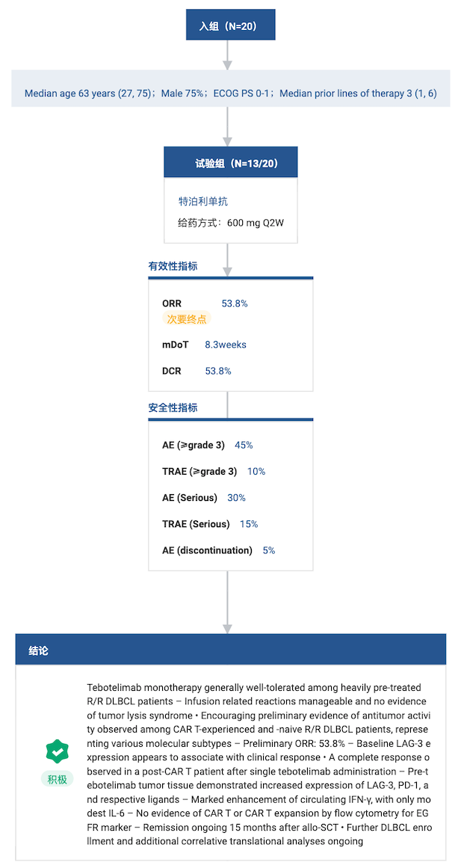Click the TRAE (Serious) 15% value
The height and width of the screenshot is (868, 464).
249,523
